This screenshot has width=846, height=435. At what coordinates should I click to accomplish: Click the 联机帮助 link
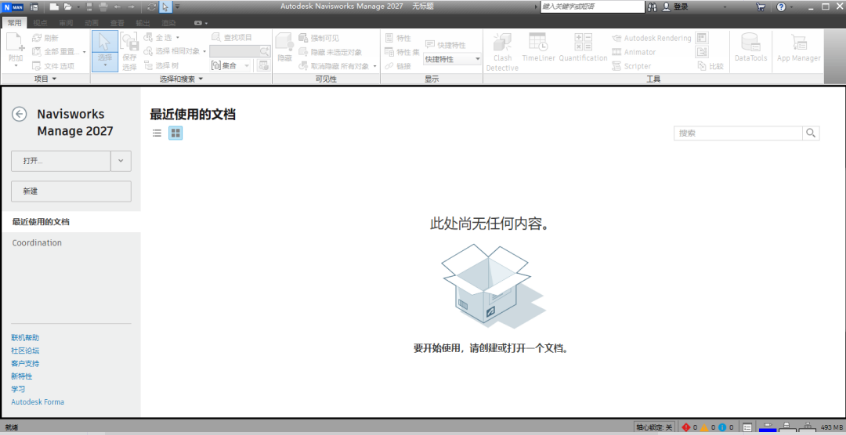(26, 337)
